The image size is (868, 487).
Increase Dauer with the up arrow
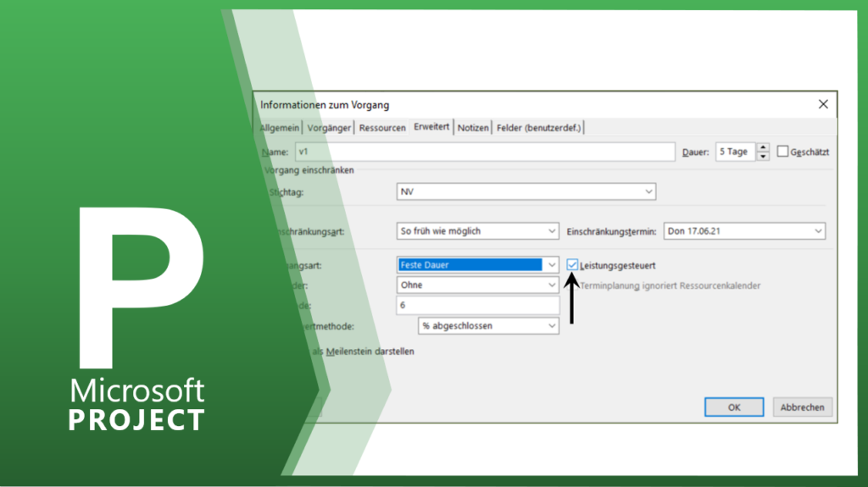[x=763, y=147]
